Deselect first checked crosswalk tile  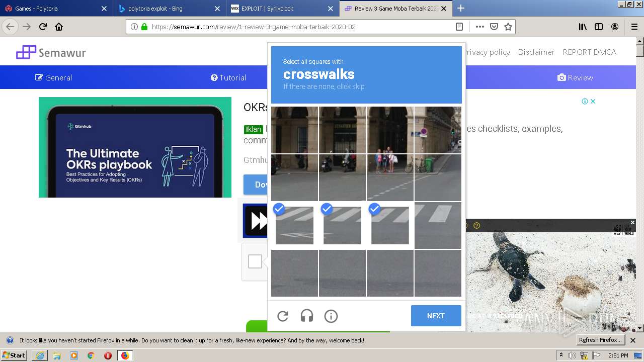(294, 225)
